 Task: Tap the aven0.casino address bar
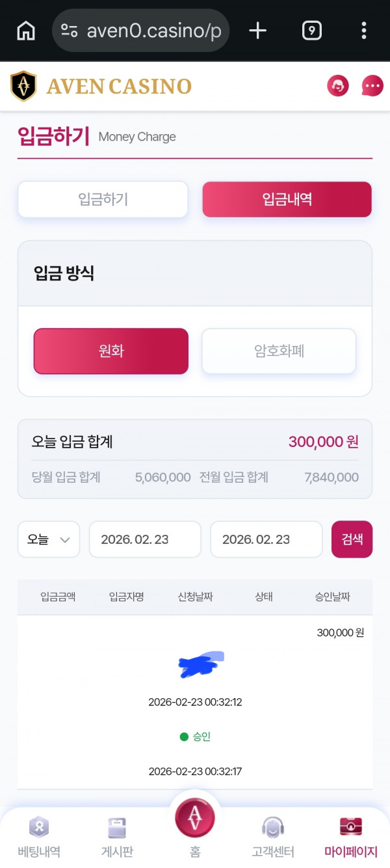(x=140, y=31)
